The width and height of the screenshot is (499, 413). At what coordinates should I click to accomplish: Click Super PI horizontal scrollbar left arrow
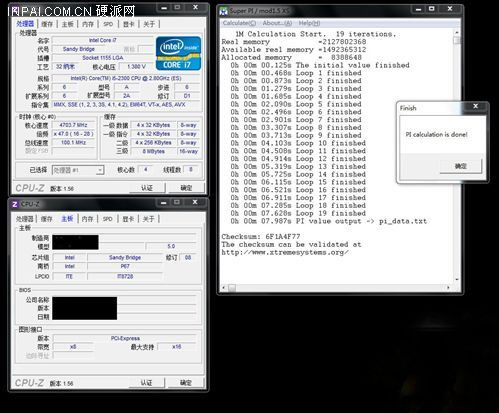coord(223,287)
